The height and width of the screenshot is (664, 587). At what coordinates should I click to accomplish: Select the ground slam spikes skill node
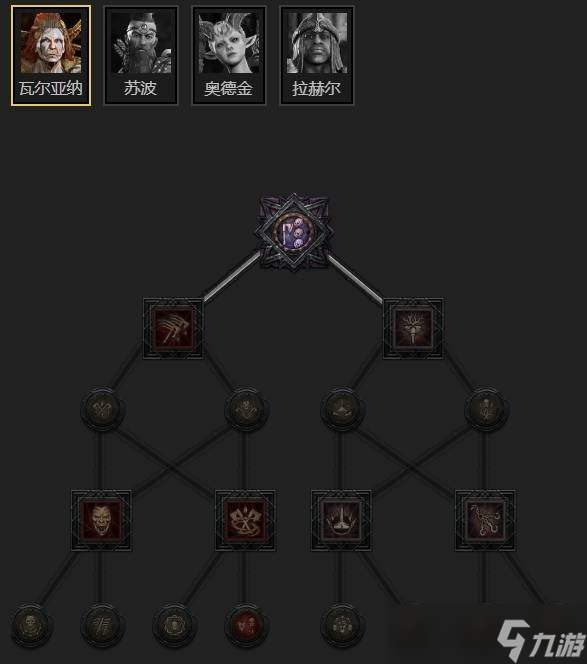[341, 520]
